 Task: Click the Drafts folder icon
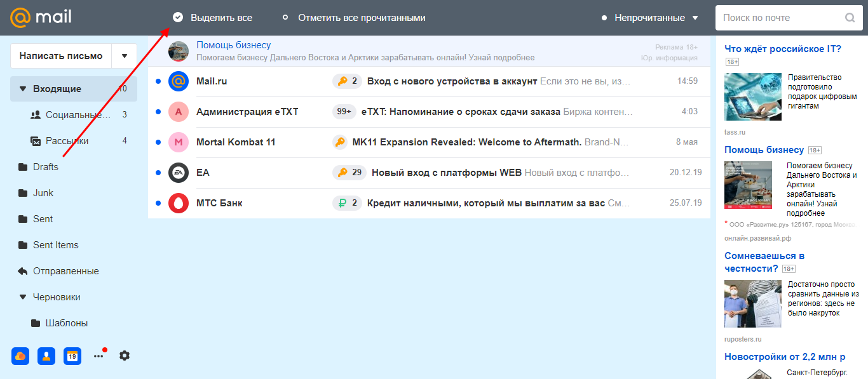(23, 167)
